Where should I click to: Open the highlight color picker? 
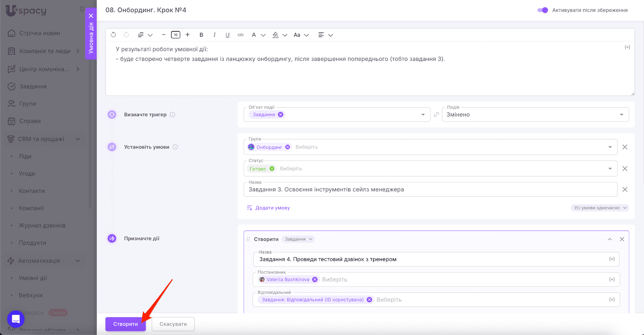[276, 35]
